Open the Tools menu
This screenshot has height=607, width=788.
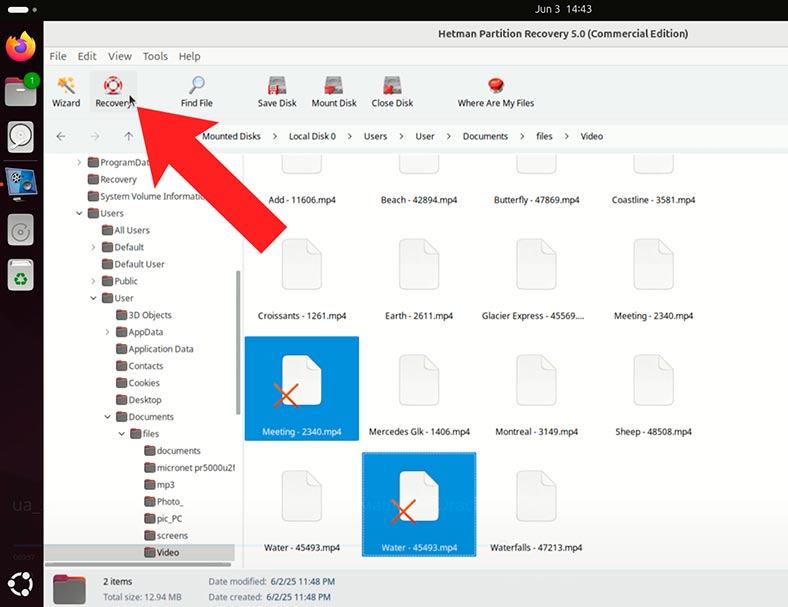tap(155, 56)
